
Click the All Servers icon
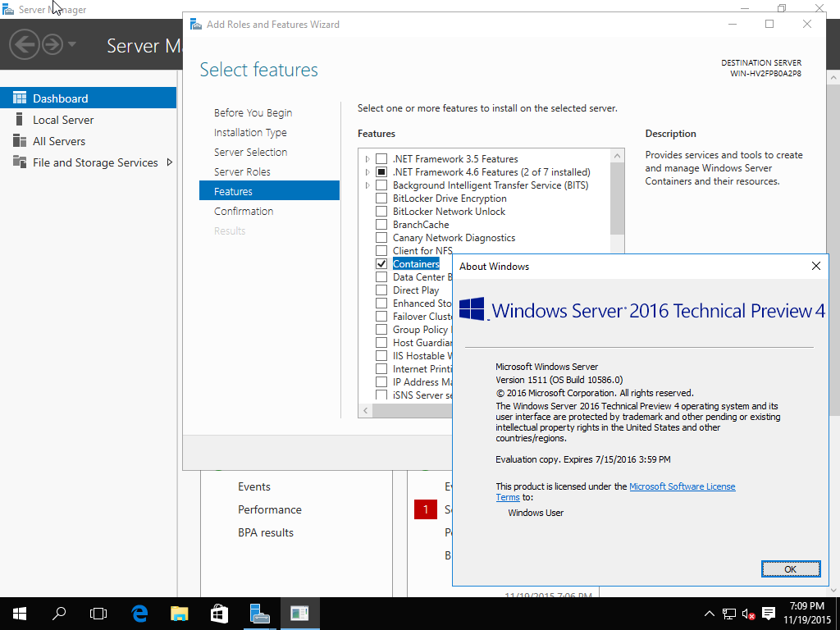tap(20, 141)
